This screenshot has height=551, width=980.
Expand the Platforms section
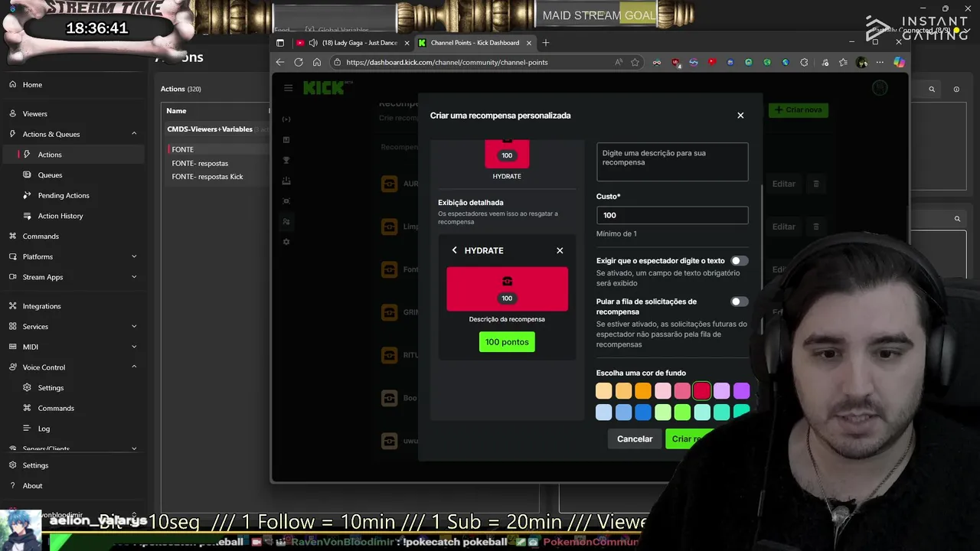point(134,256)
